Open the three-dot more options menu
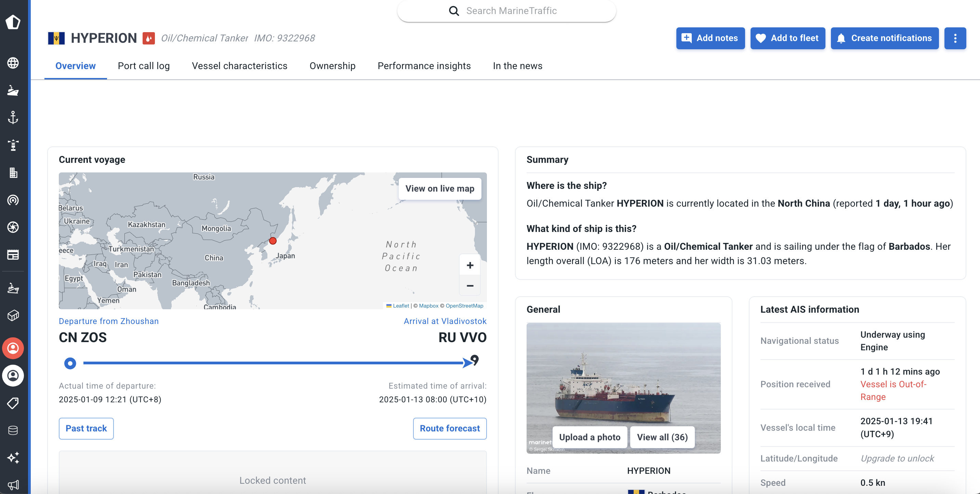 (955, 38)
